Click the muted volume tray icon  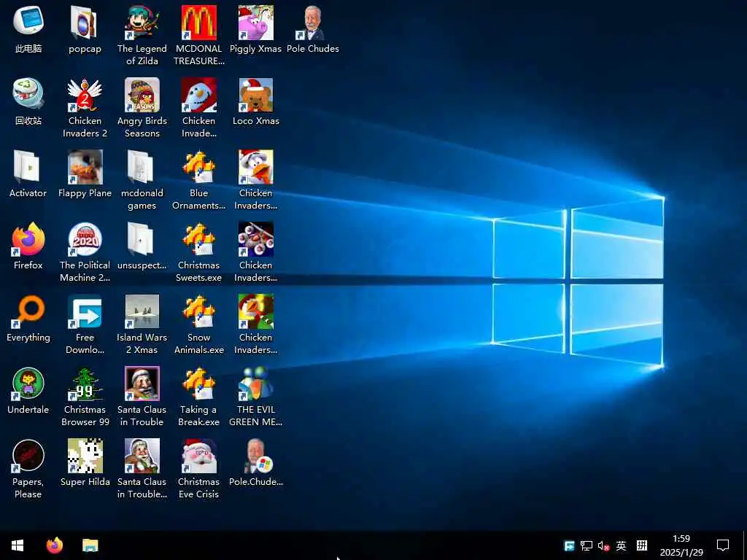tap(603, 545)
